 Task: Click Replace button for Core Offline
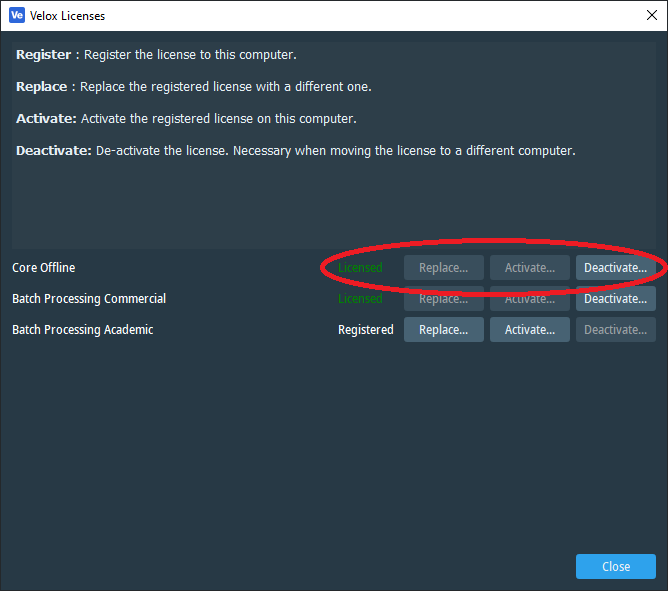pyautogui.click(x=443, y=268)
